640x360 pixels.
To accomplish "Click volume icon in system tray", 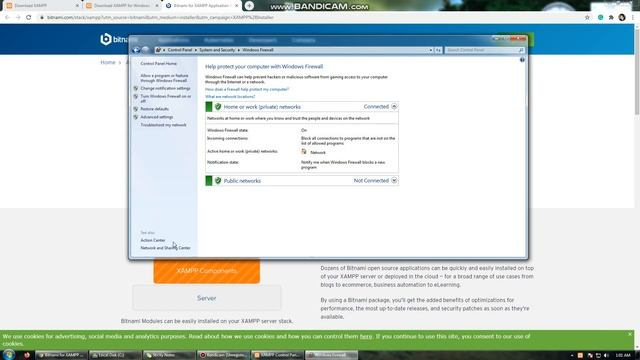I will pyautogui.click(x=606, y=356).
